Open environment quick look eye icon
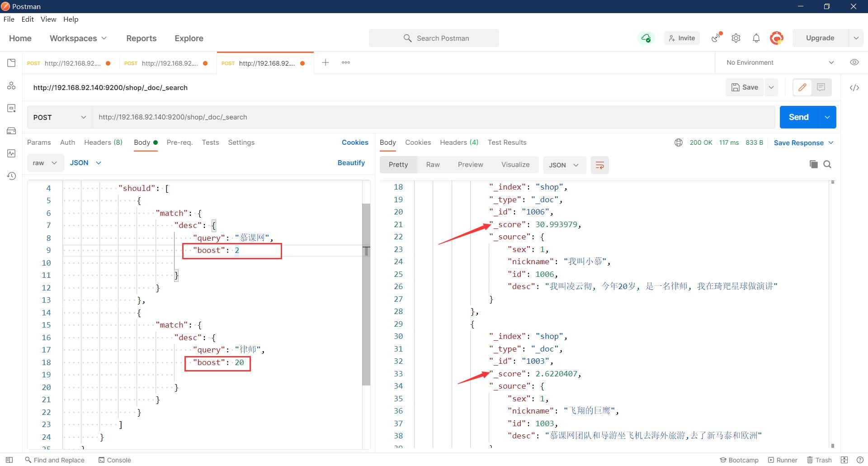868x466 pixels. coord(854,62)
